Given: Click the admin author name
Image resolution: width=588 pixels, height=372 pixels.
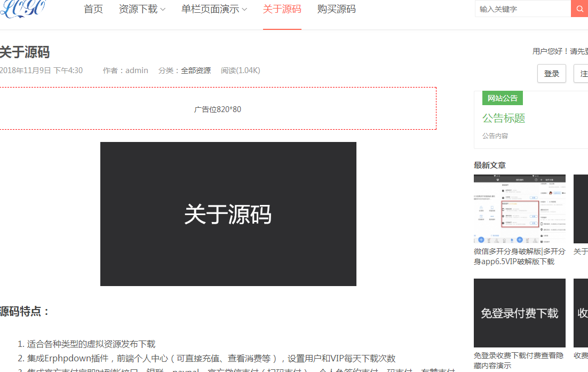Looking at the screenshot, I should (137, 70).
